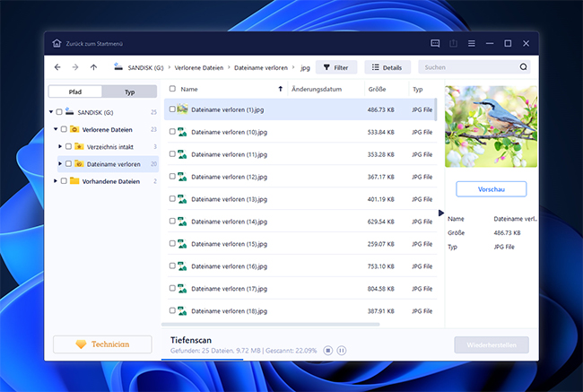Click the horizontal scrollbar under file list

(270, 325)
